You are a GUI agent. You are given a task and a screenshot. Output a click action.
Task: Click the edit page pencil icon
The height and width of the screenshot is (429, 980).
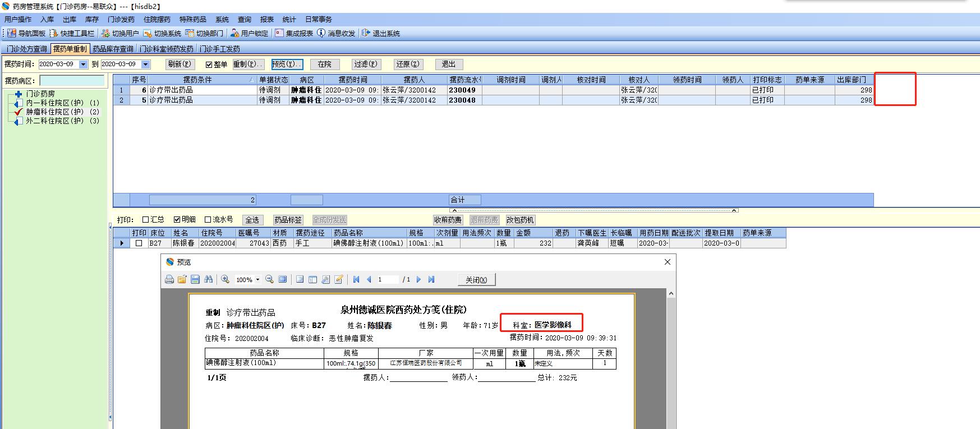339,279
